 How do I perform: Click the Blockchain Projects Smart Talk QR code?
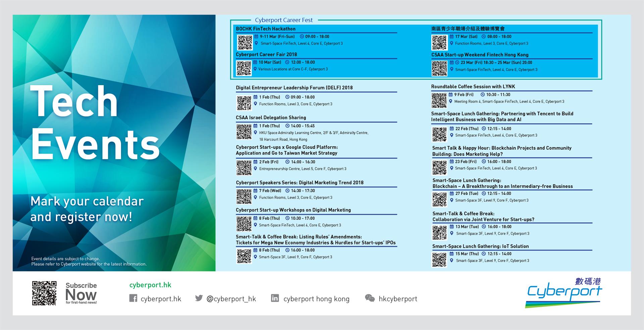tap(439, 168)
